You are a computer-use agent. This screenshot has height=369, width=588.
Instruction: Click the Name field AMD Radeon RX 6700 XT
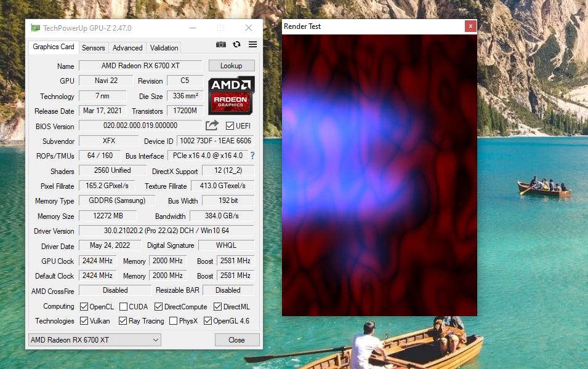tap(140, 66)
